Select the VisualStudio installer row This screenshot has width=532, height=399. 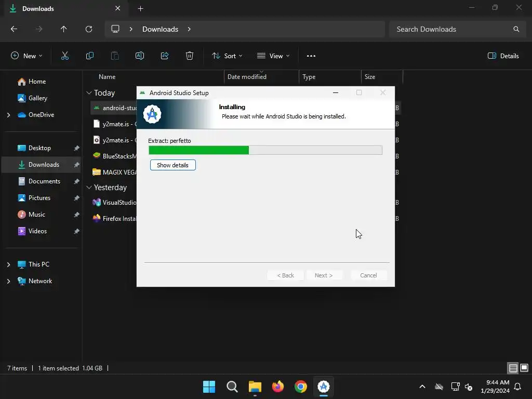click(x=114, y=203)
